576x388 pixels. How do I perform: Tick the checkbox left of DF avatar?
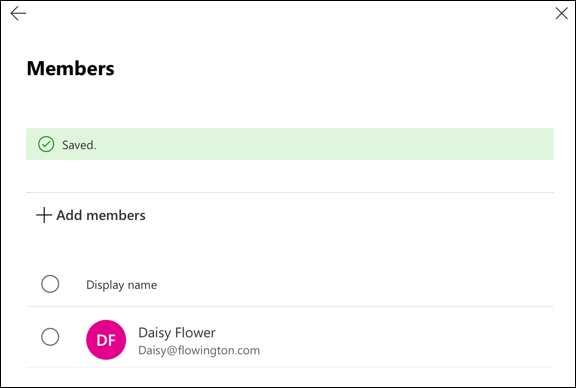click(50, 337)
